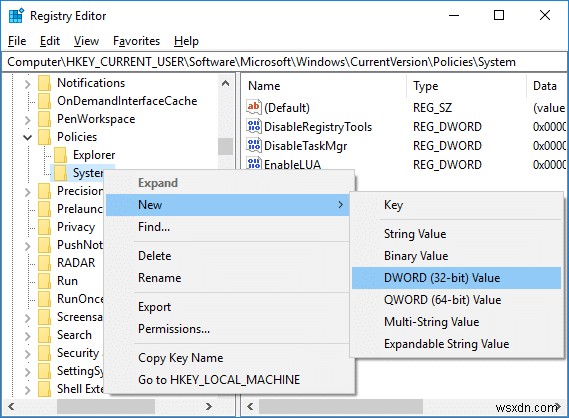Select the Explorer key under Policies
Screen dimensions: 569x418
tap(94, 155)
